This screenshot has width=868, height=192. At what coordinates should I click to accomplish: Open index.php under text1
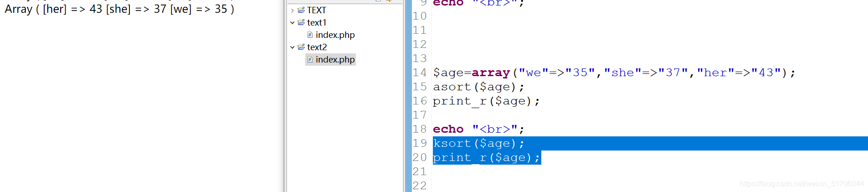coord(335,35)
